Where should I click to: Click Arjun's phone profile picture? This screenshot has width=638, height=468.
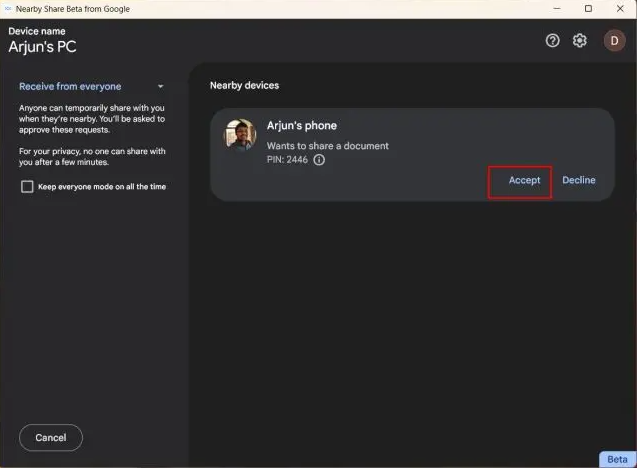240,134
